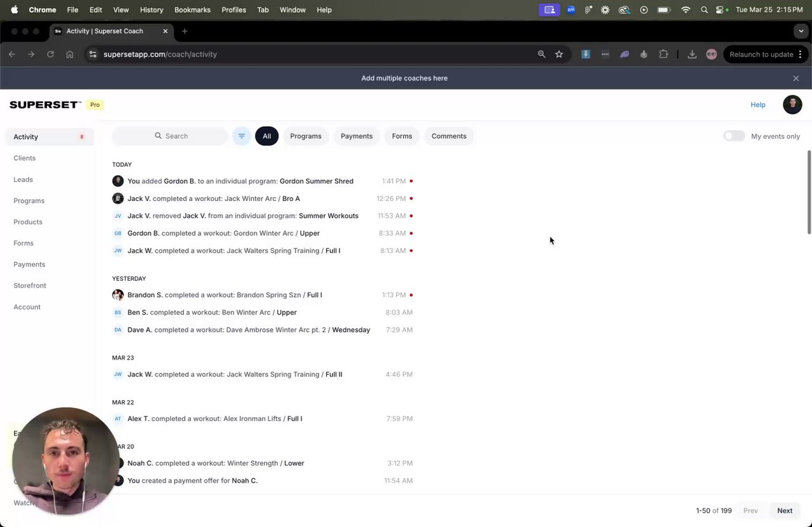Click the filter icon next to Search

pos(242,136)
